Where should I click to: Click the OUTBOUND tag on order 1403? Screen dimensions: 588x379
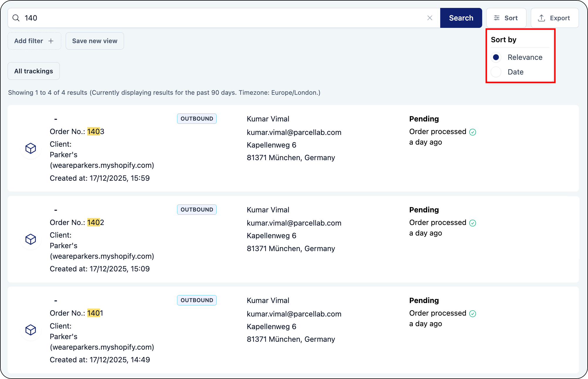pos(197,119)
